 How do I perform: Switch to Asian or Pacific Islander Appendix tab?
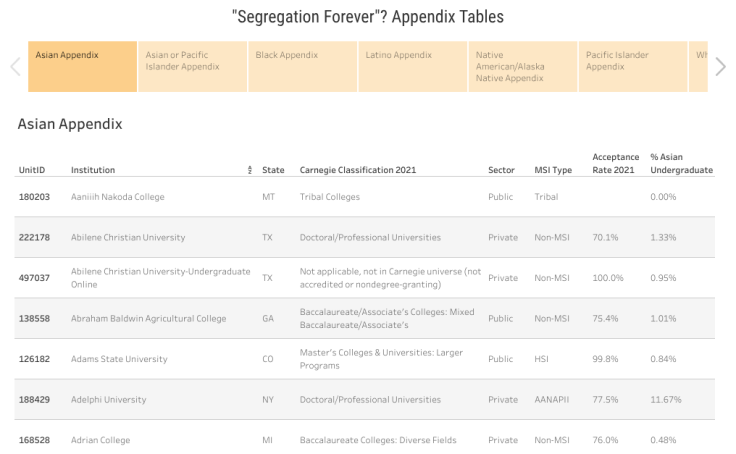pos(192,67)
